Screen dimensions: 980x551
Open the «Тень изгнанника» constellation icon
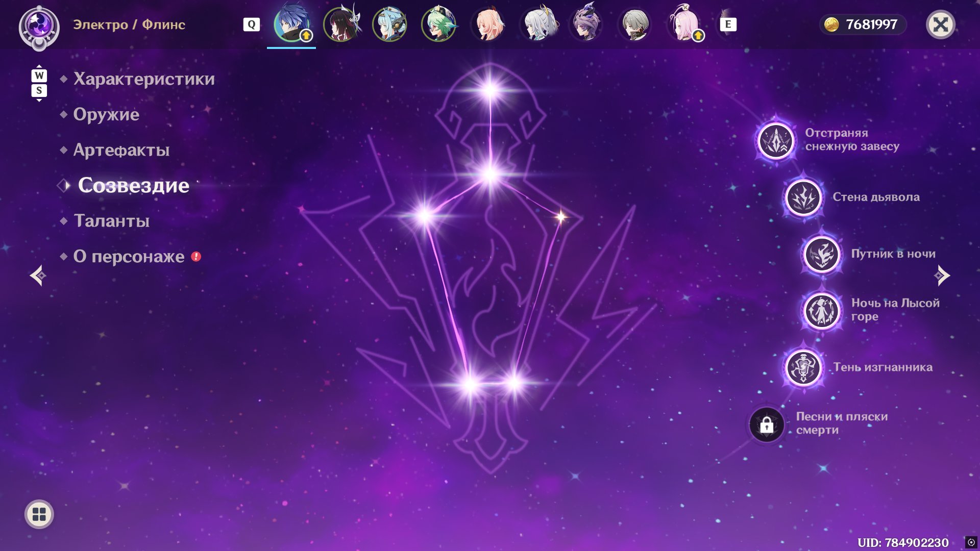coord(803,367)
